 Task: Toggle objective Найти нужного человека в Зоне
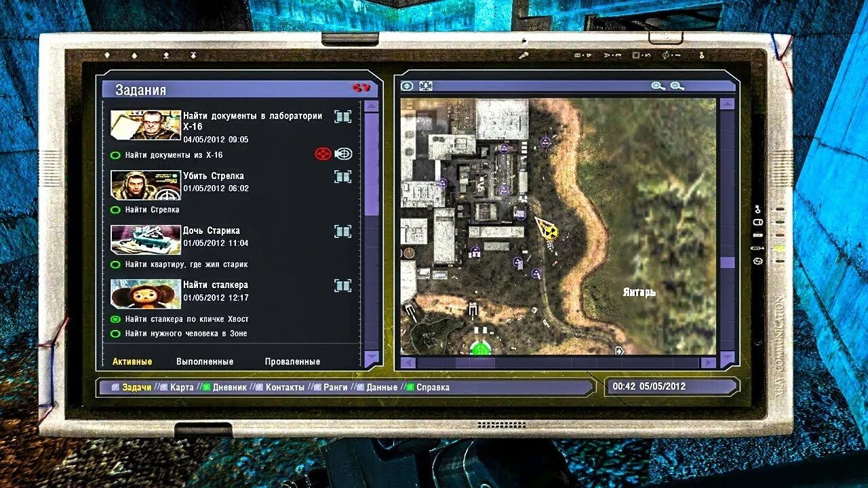(x=115, y=333)
